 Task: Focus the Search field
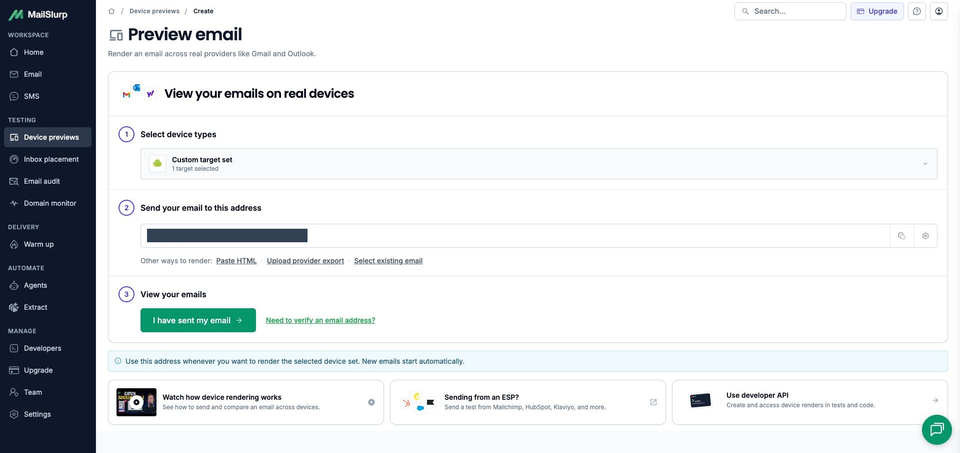click(x=790, y=11)
